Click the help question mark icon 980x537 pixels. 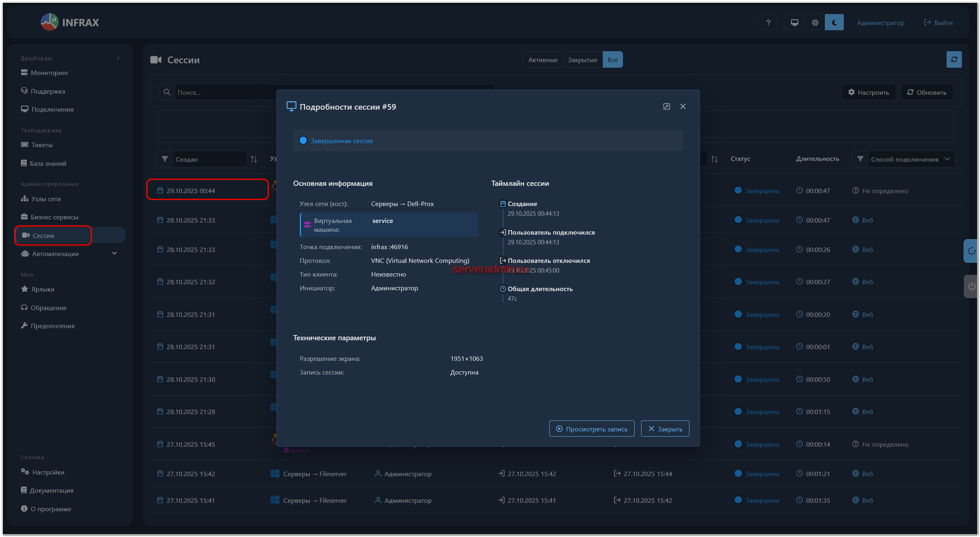768,23
